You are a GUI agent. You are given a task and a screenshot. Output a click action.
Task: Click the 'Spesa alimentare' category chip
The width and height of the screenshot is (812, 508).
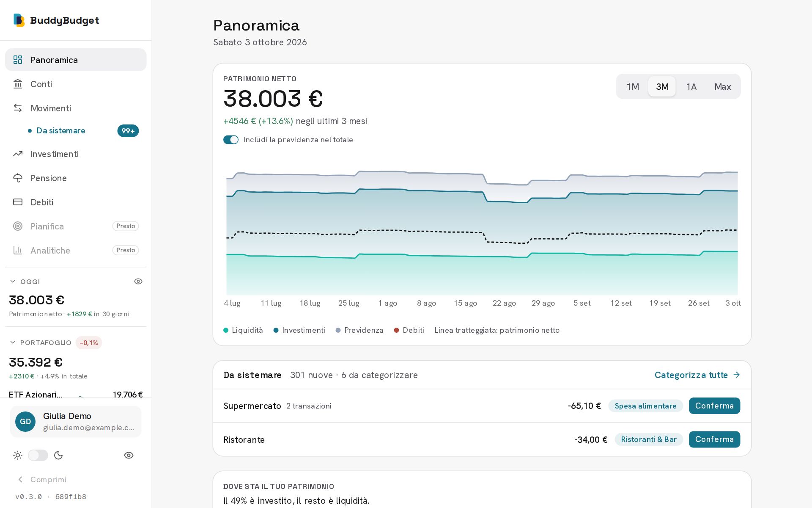click(x=645, y=406)
